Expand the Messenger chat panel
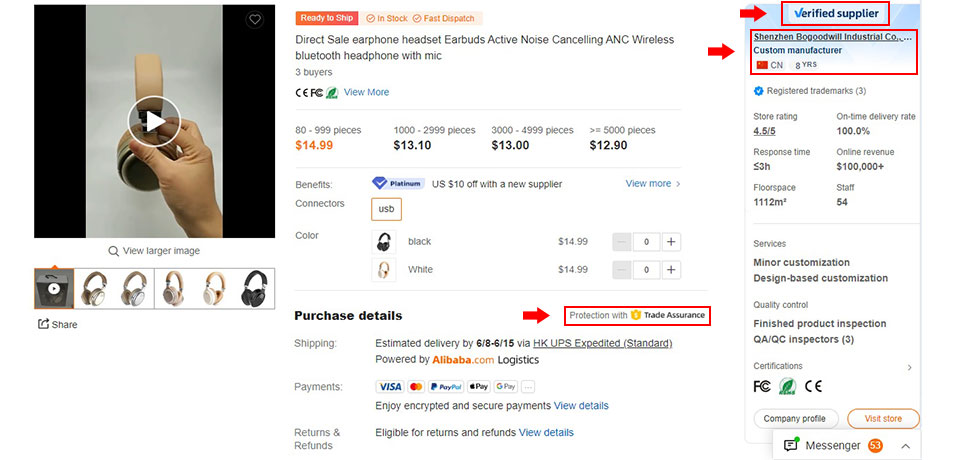 905,445
